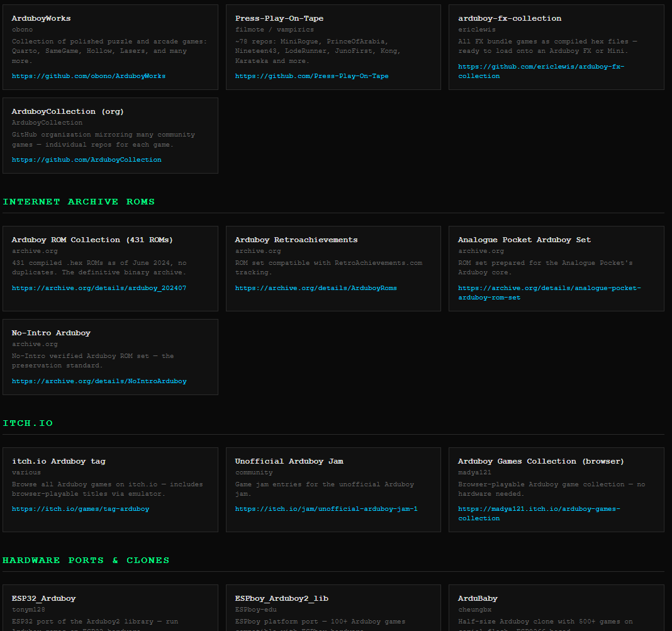672x631 pixels.
Task: Open the madya121 arduboy-games-collection link
Action: (539, 513)
